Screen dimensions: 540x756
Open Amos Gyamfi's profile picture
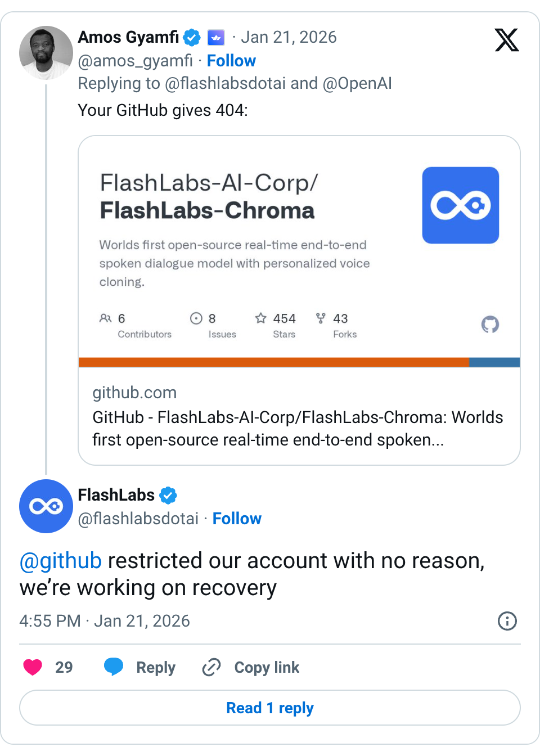click(46, 52)
